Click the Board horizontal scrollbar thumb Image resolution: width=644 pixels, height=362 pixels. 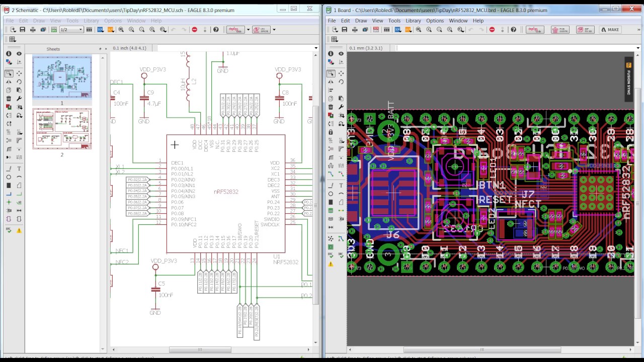pos(482,349)
